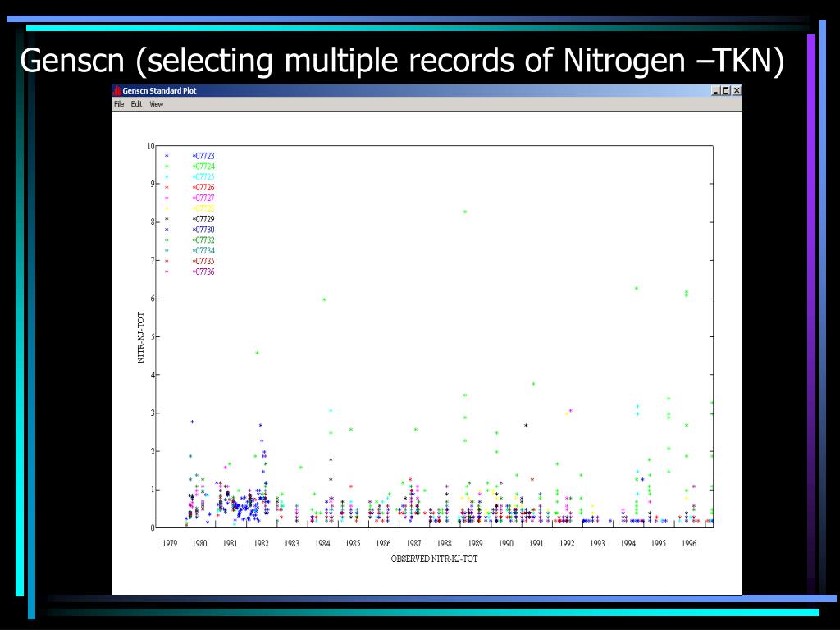
Task: Click the OBSERVED NITR-KJ-TOT axis title
Action: (x=434, y=559)
